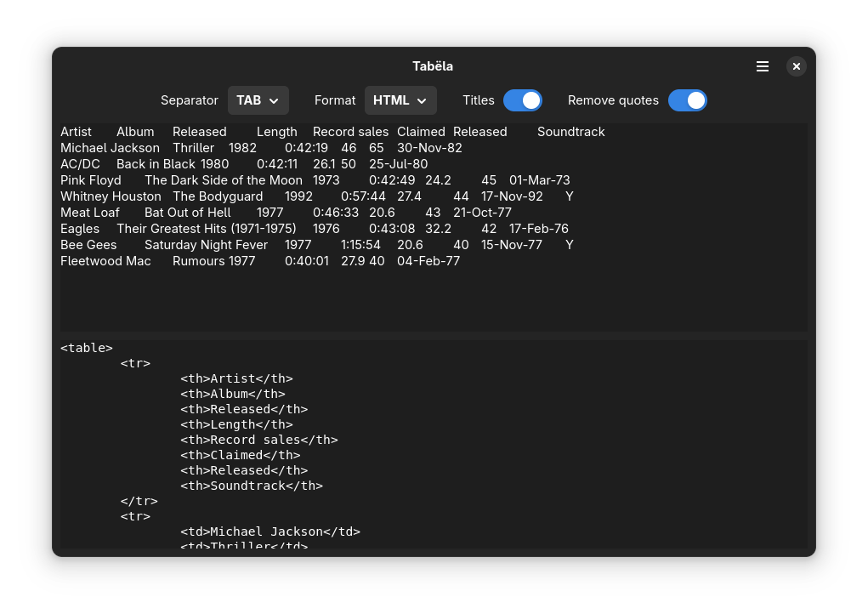Click the <table> line in output
The width and height of the screenshot is (868, 614).
click(87, 348)
